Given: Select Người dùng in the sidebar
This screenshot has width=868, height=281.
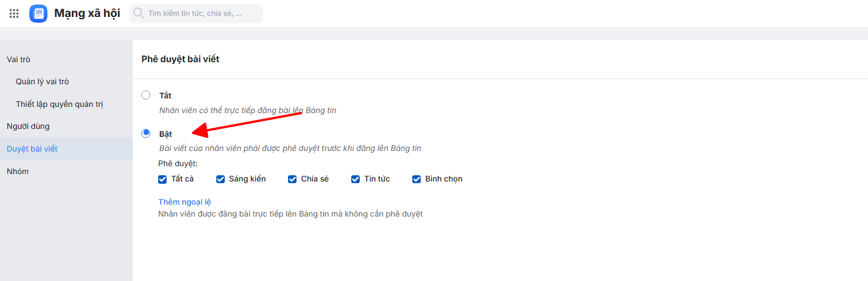Looking at the screenshot, I should 28,126.
